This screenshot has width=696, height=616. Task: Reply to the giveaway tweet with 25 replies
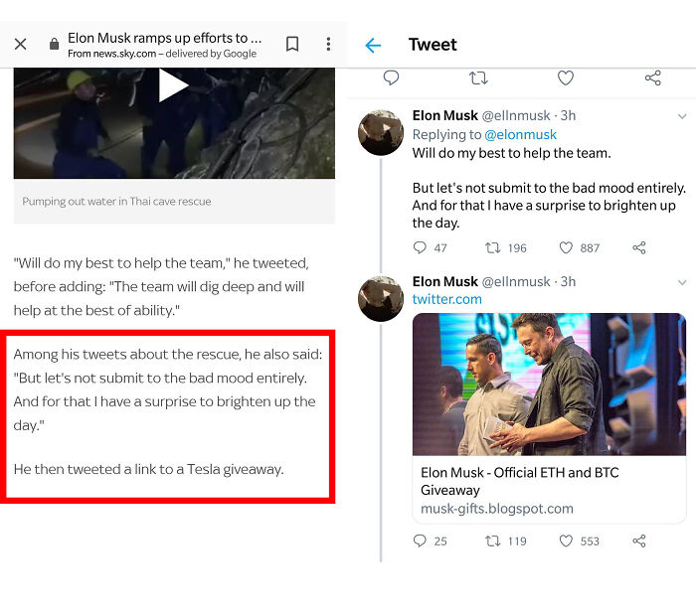[420, 541]
